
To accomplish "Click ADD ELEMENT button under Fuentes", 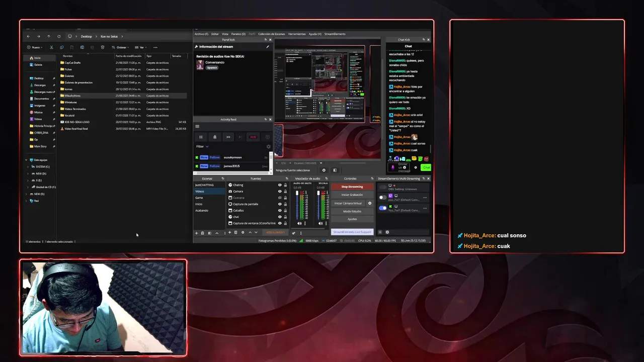I will 275,232.
